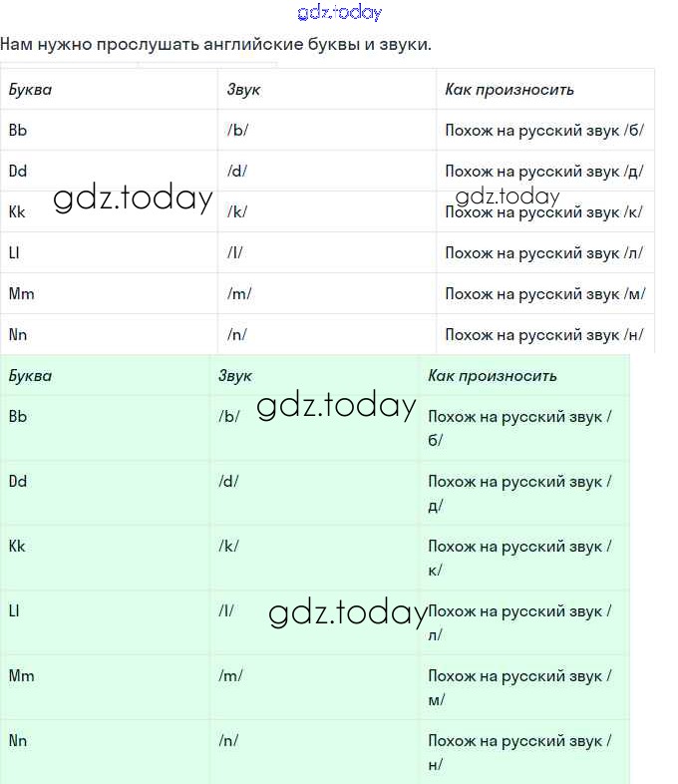Viewport: 678px width, 784px height.
Task: Click 'Как произносить' header in the green table
Action: 493,376
